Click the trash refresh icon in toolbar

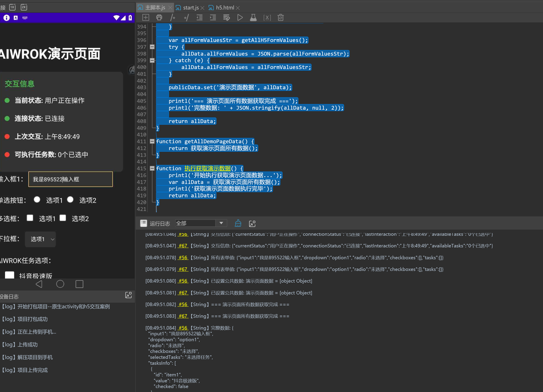(x=281, y=18)
